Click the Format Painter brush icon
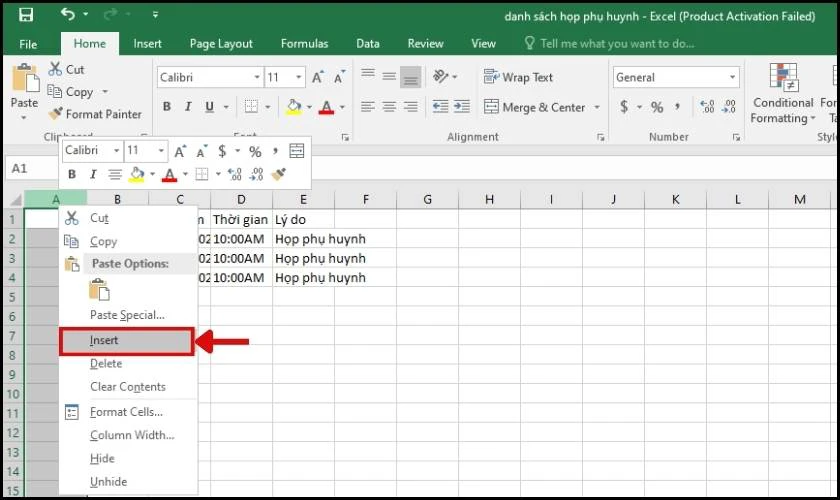 click(x=55, y=114)
